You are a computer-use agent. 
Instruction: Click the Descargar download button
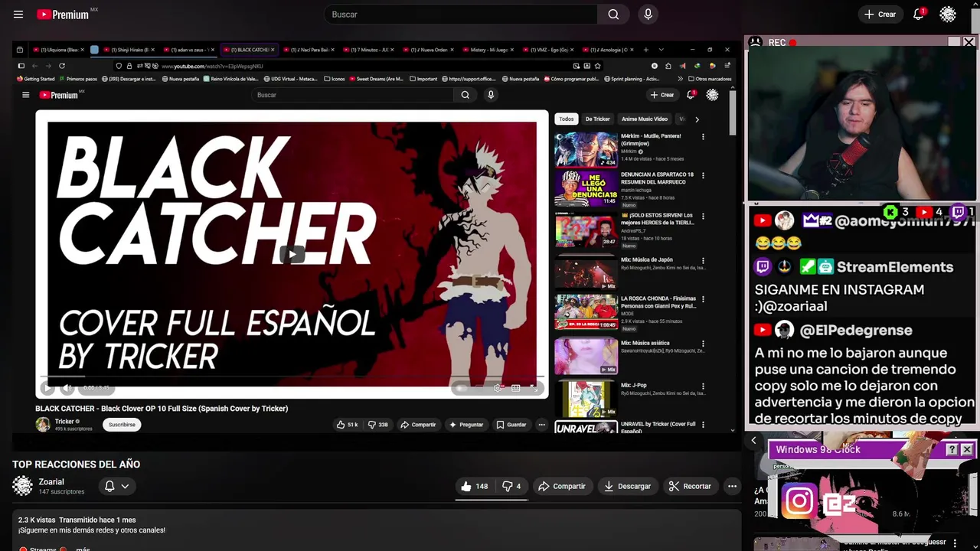627,486
